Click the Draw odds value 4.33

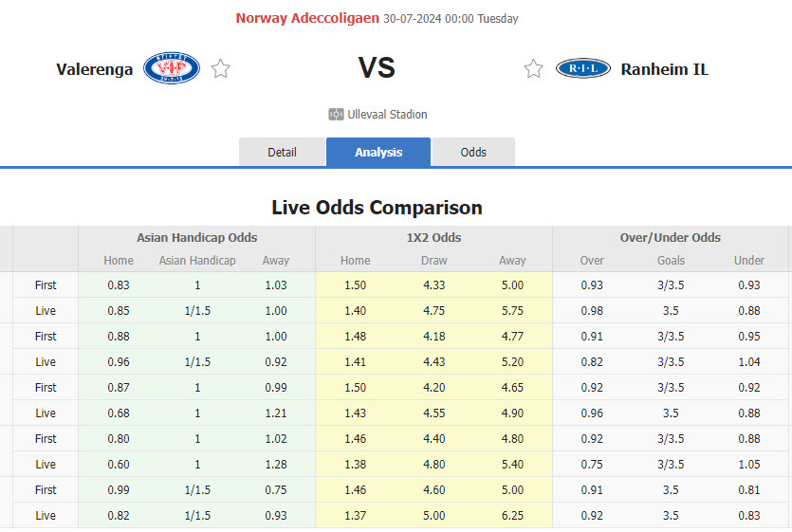(433, 284)
